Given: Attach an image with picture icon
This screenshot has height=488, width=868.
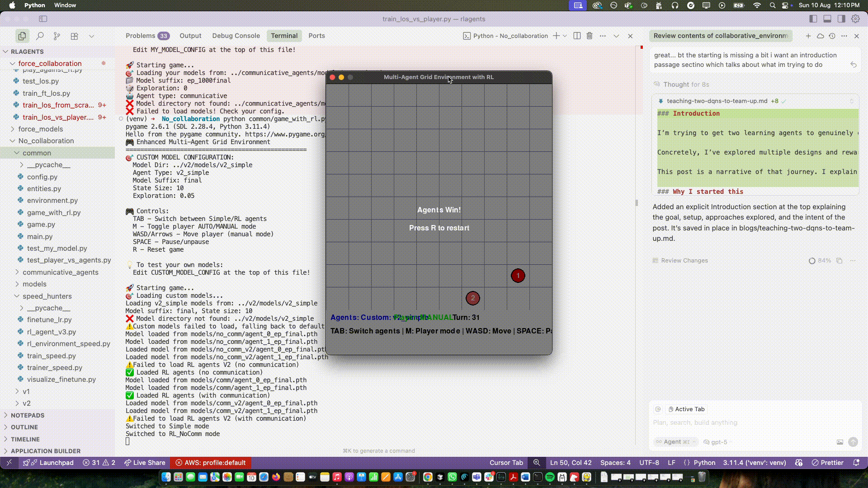Looking at the screenshot, I should pyautogui.click(x=840, y=442).
